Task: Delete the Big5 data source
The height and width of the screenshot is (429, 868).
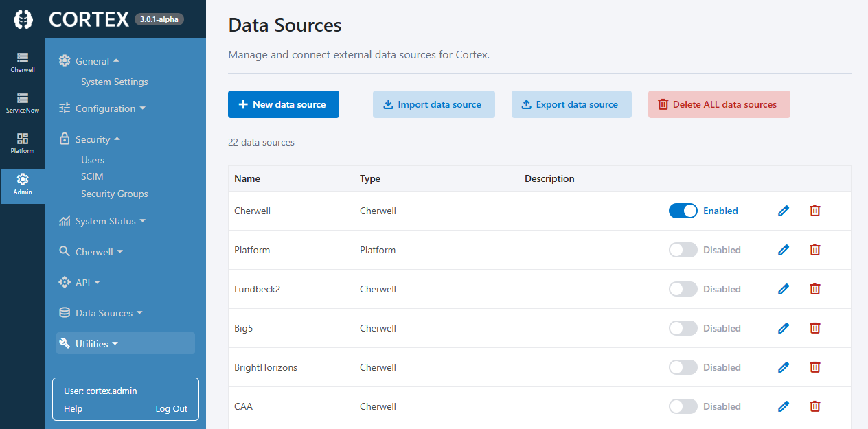Action: coord(815,328)
